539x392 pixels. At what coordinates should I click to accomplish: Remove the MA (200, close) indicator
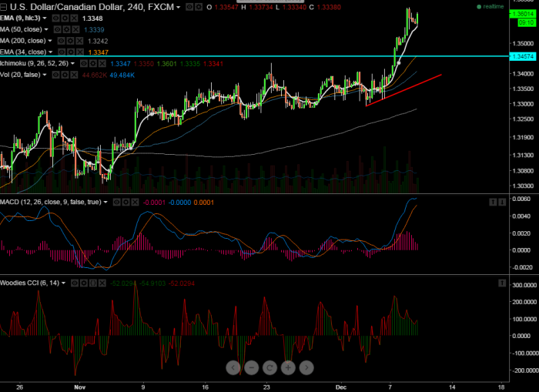[79, 41]
